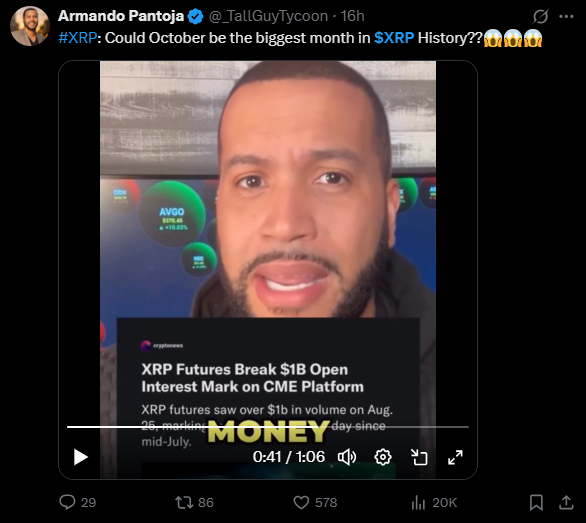Screen dimensions: 586x523
Task: Switch video to picture-in-picture mode icon
Action: 419,457
